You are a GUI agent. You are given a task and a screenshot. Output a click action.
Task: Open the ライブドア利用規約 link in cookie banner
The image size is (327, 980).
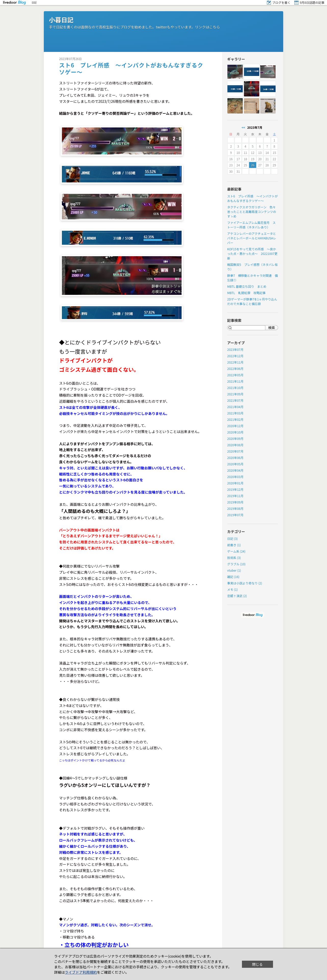81,972
